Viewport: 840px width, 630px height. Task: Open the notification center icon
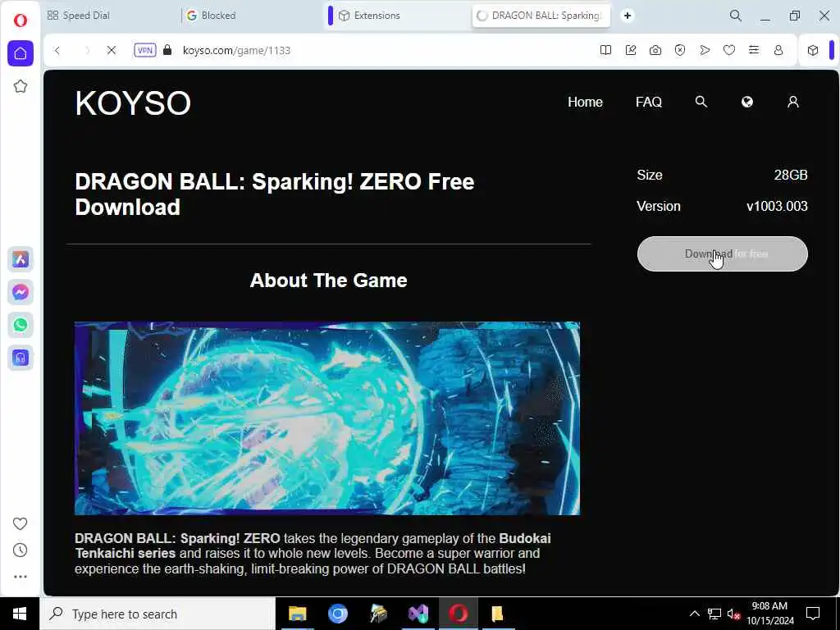[x=813, y=614]
